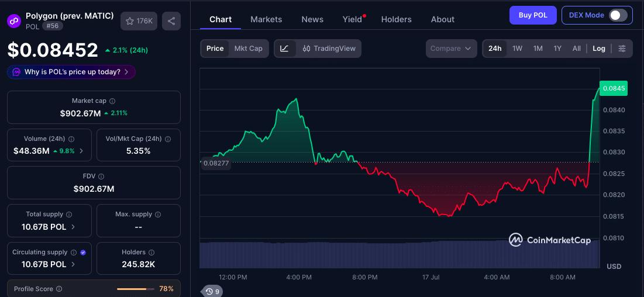Switch chart view to Mkt Cap
The image size is (644, 297).
[249, 49]
